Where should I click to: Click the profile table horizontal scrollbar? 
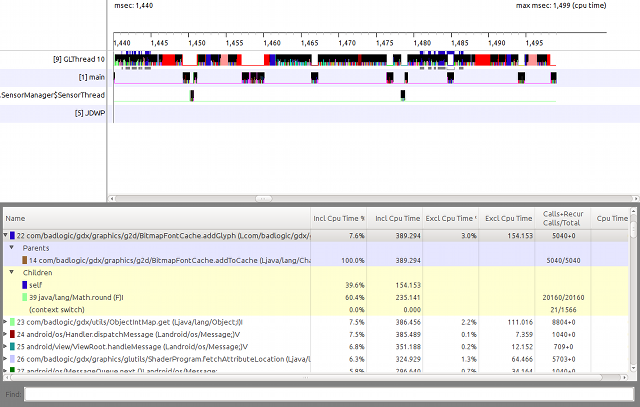coord(306,378)
